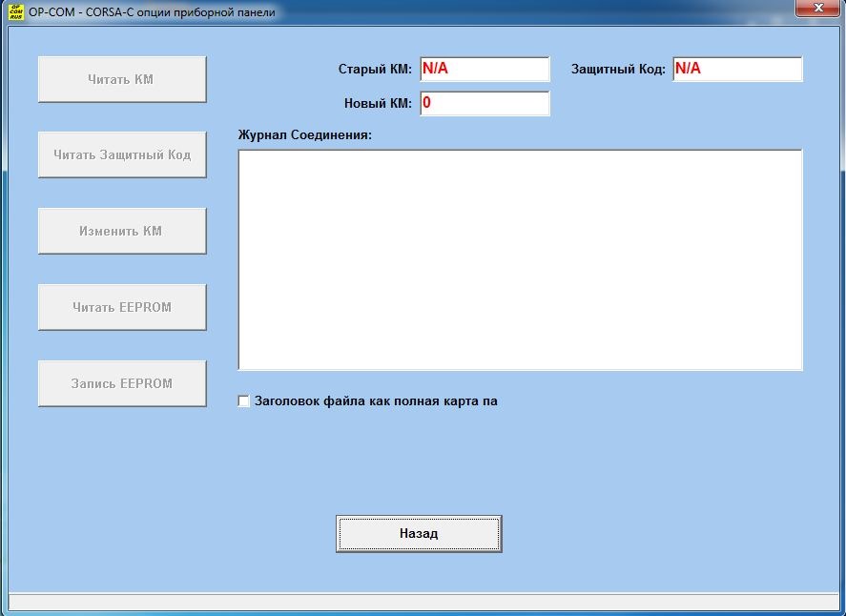The height and width of the screenshot is (616, 846).
Task: Go back with the Назад button
Action: click(x=419, y=533)
